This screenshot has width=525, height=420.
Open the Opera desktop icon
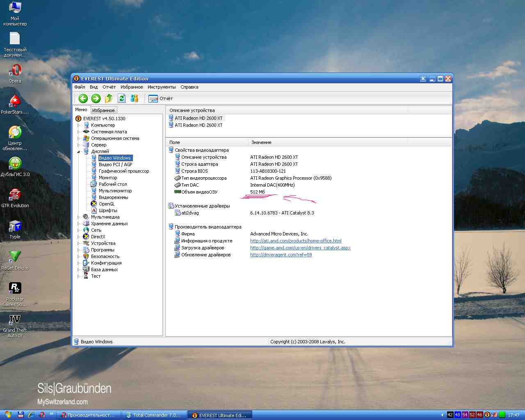tap(15, 74)
